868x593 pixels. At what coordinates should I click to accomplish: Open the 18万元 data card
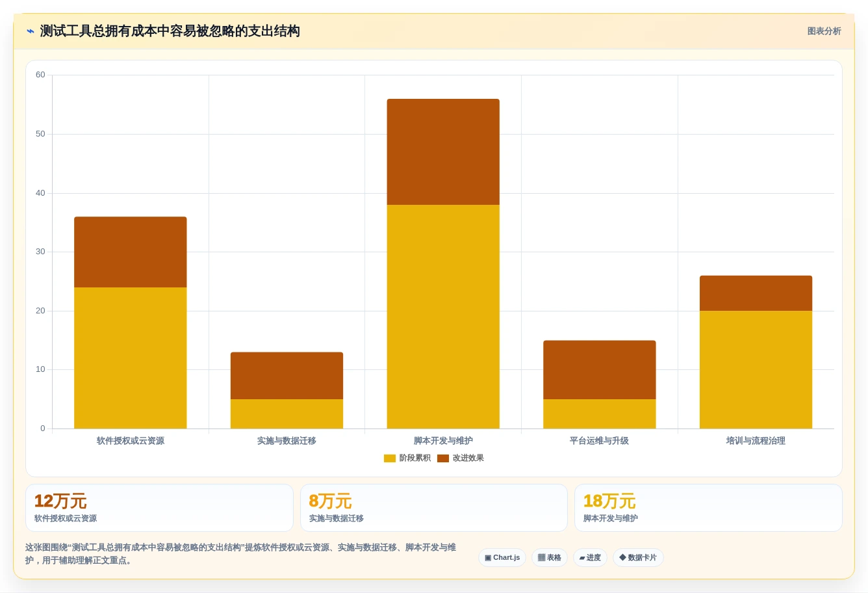coord(708,508)
